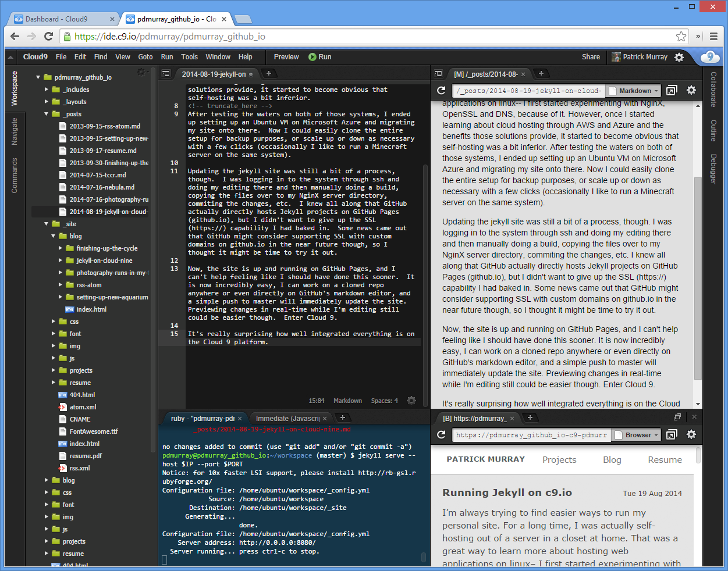Image resolution: width=728 pixels, height=571 pixels.
Task: Click the Chrome address bar URL
Action: coord(170,36)
